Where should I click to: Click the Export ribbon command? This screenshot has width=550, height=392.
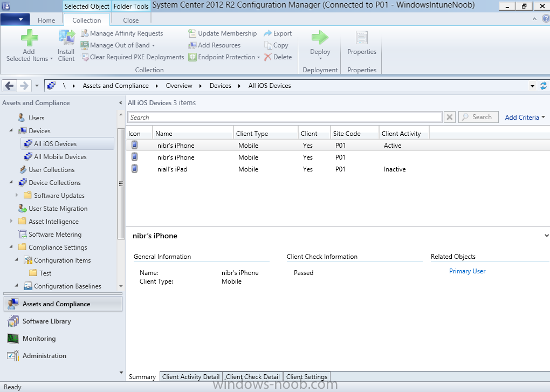pyautogui.click(x=278, y=33)
